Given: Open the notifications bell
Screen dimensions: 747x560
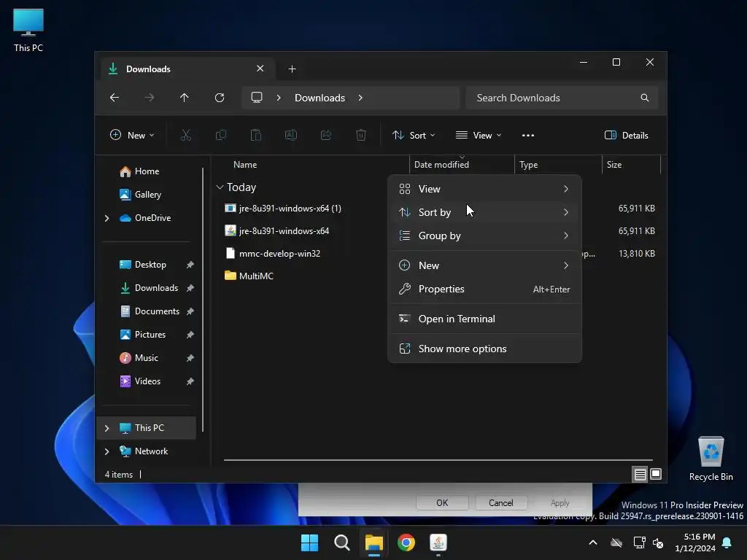Looking at the screenshot, I should pos(727,542).
